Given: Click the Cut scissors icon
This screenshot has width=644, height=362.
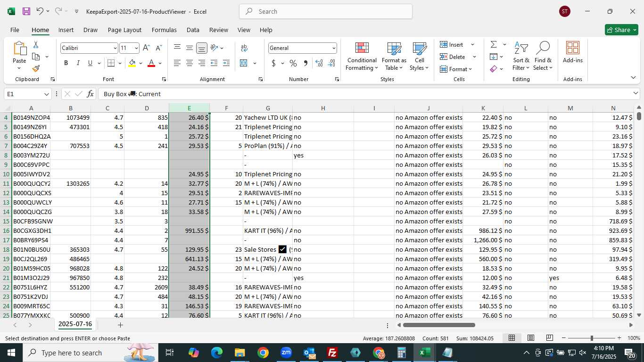Looking at the screenshot, I should pyautogui.click(x=35, y=45).
